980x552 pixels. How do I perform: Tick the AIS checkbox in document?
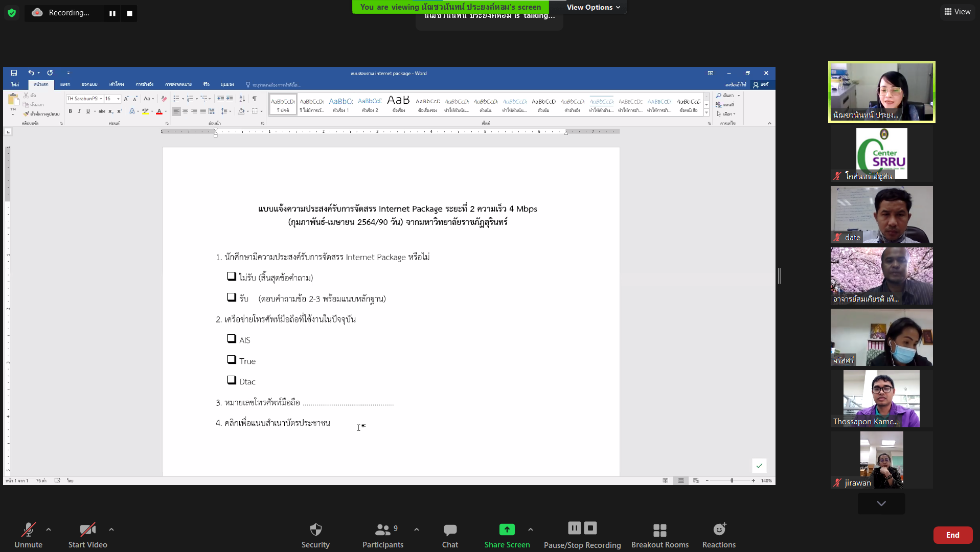(x=232, y=339)
